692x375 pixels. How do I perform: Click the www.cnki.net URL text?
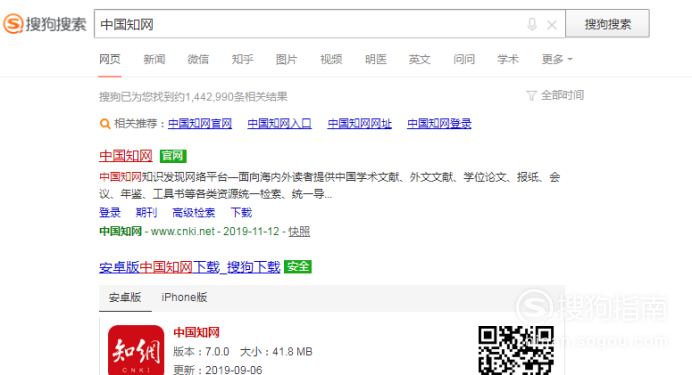pyautogui.click(x=183, y=232)
